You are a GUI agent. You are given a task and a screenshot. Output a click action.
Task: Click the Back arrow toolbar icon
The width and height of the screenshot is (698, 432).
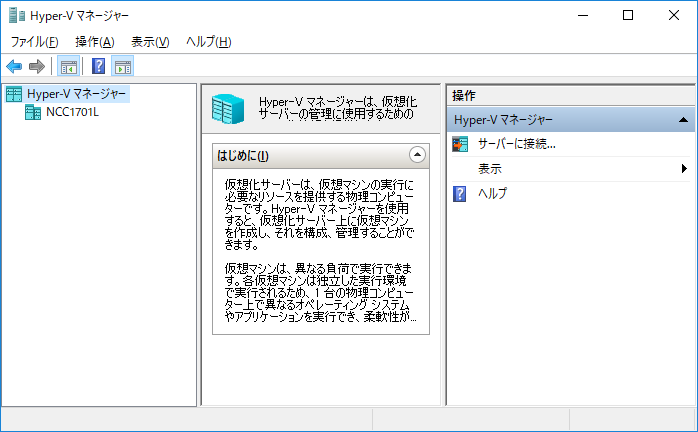[14, 67]
